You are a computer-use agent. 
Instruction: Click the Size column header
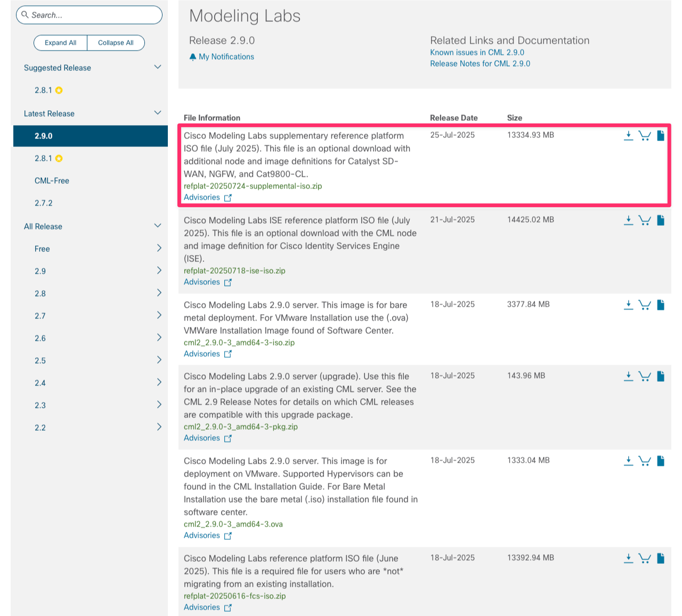coord(515,118)
